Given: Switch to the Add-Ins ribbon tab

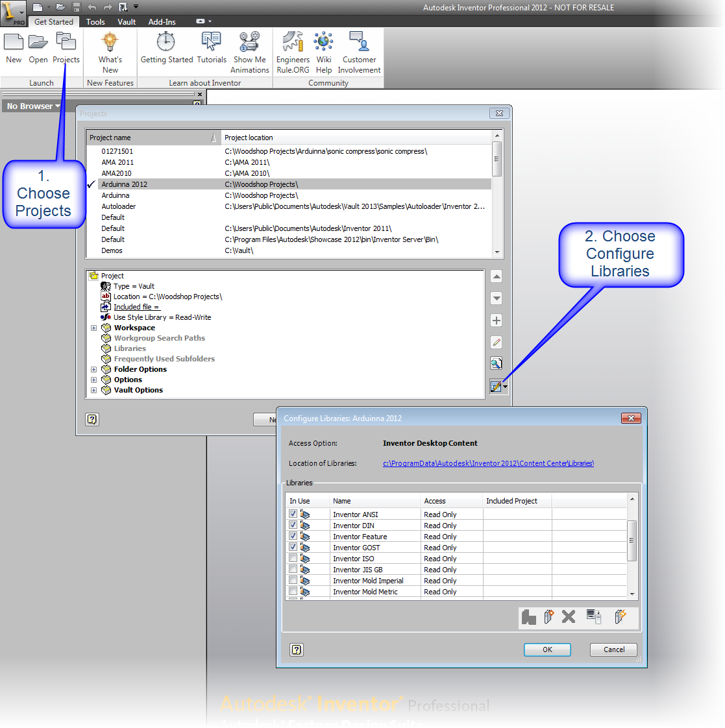Looking at the screenshot, I should 162,22.
